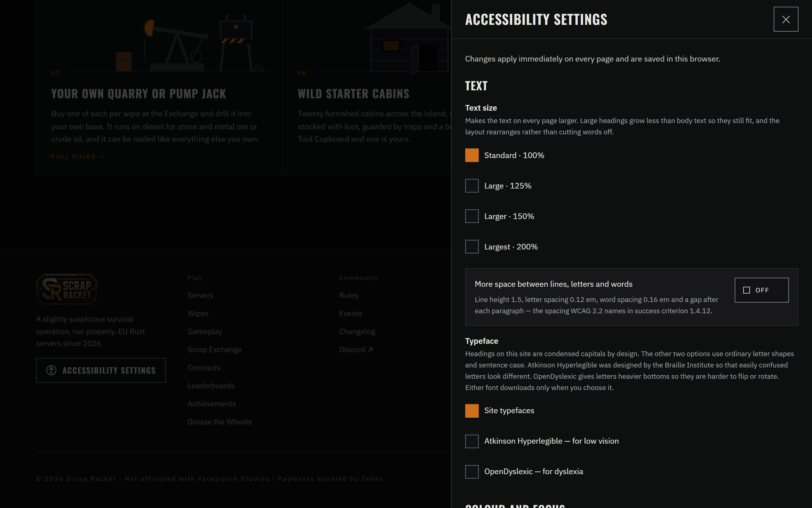Select Site typefaces option

[500, 411]
